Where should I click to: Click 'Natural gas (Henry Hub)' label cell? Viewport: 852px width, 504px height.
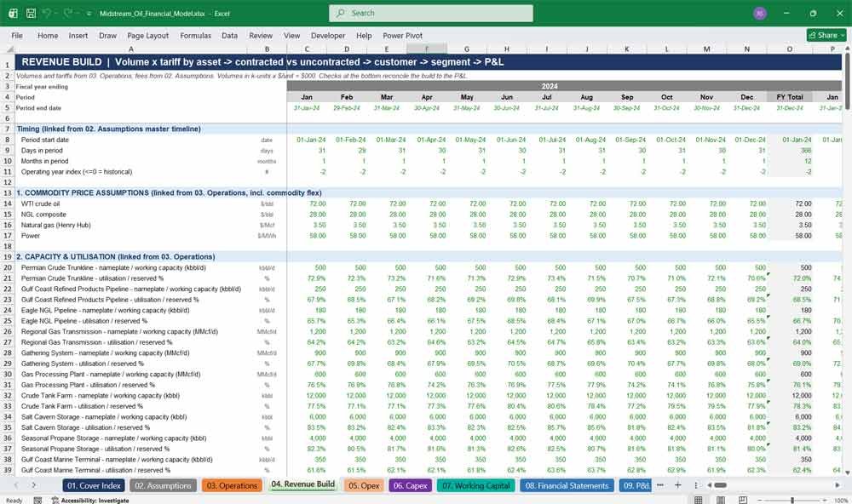[x=56, y=225]
